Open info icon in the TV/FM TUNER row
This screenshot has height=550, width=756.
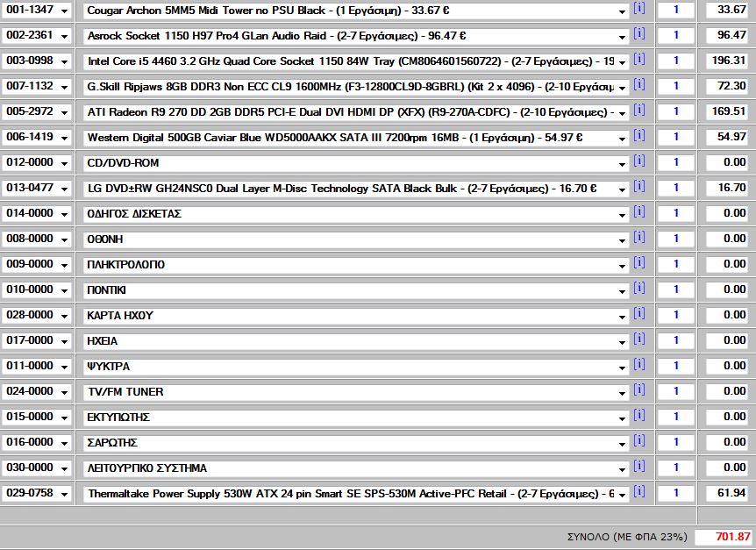pos(638,390)
